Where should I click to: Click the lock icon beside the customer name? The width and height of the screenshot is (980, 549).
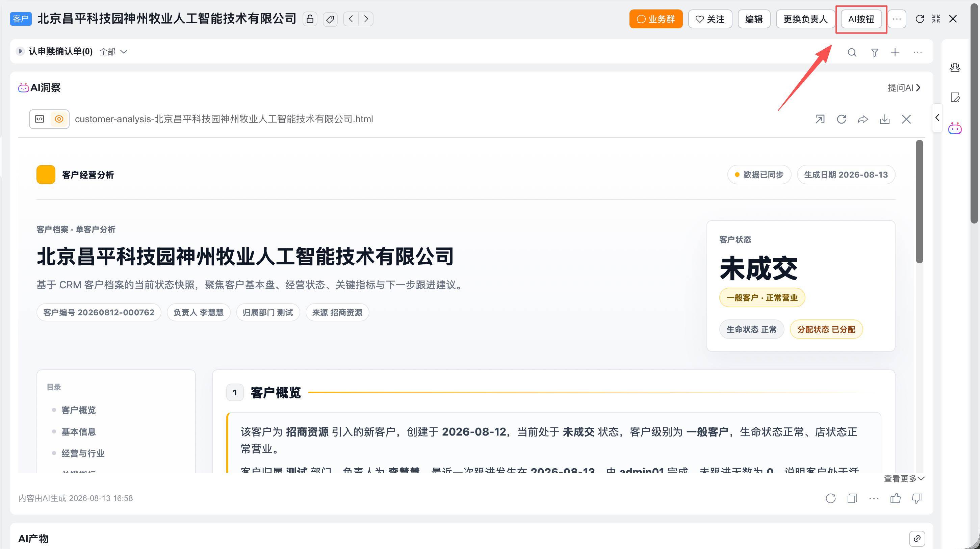coord(310,19)
